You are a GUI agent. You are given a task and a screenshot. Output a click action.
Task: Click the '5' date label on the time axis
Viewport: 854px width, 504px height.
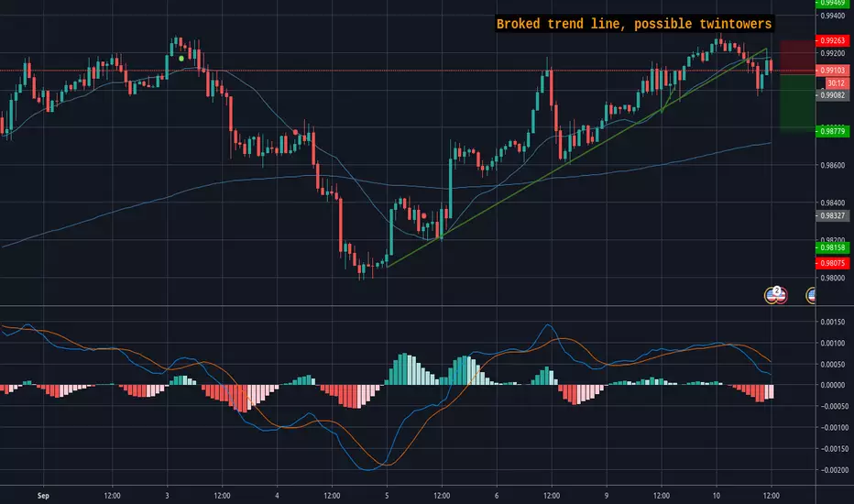(387, 496)
